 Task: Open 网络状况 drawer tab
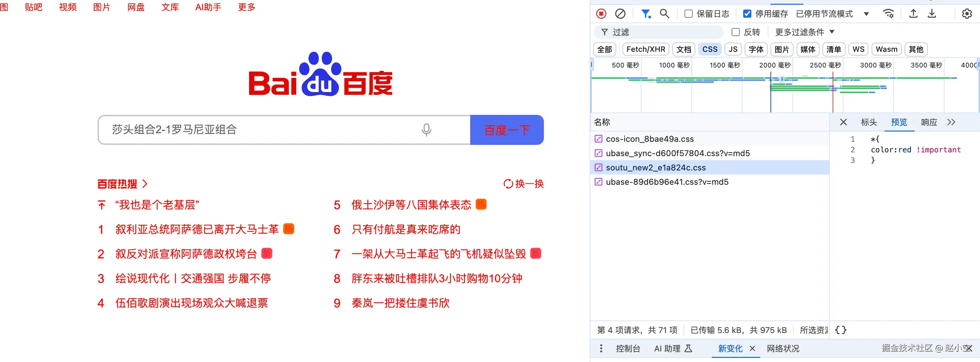[783, 348]
